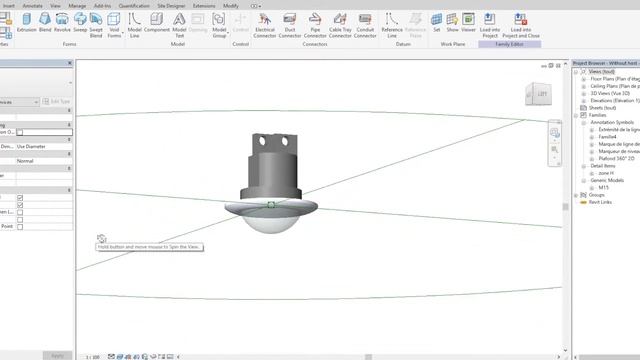
Task: Click the 1:100 view scale
Action: tap(93, 357)
